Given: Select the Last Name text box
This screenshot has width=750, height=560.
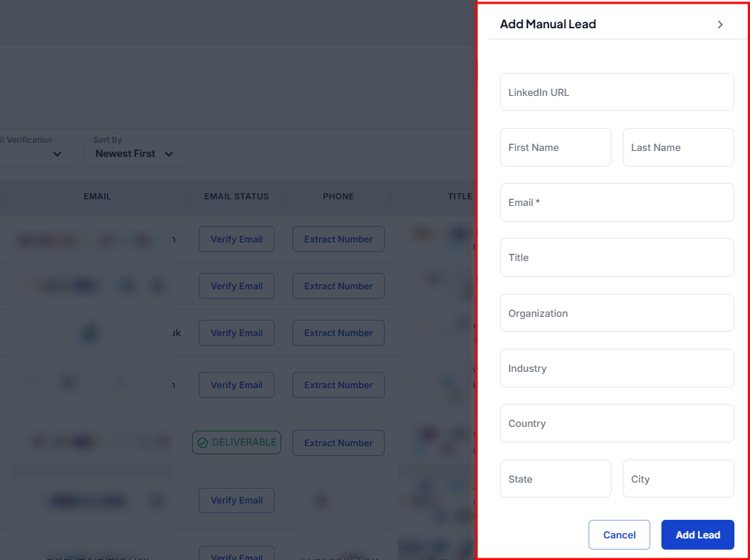Looking at the screenshot, I should [678, 147].
